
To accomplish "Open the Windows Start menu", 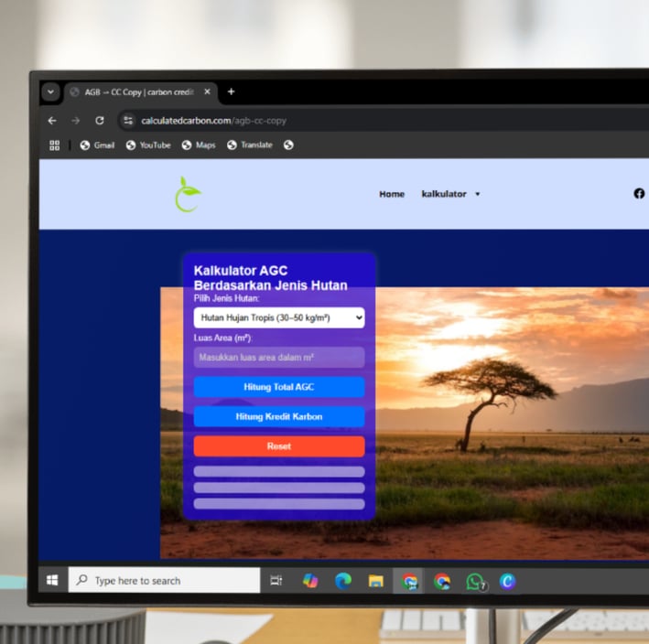I will (52, 580).
